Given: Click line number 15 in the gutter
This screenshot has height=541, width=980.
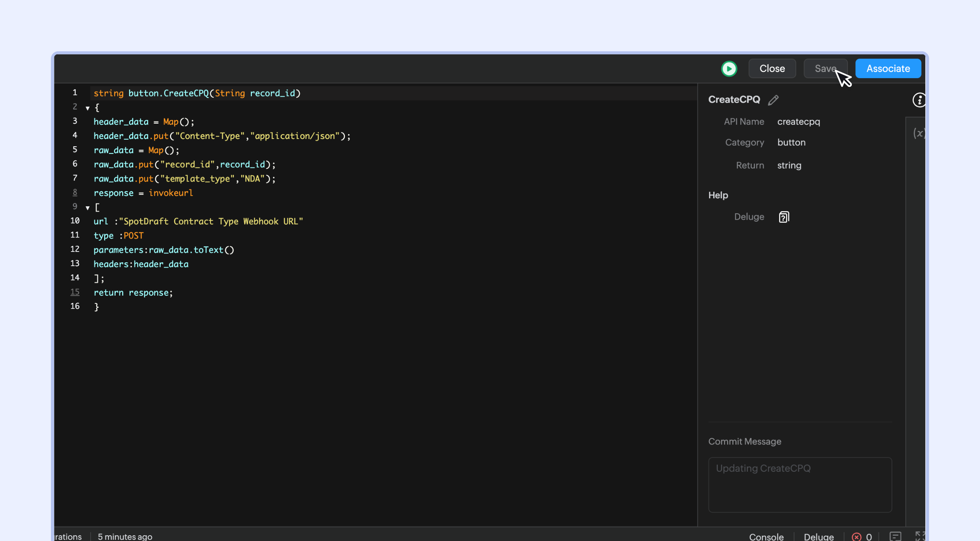Looking at the screenshot, I should (x=75, y=292).
